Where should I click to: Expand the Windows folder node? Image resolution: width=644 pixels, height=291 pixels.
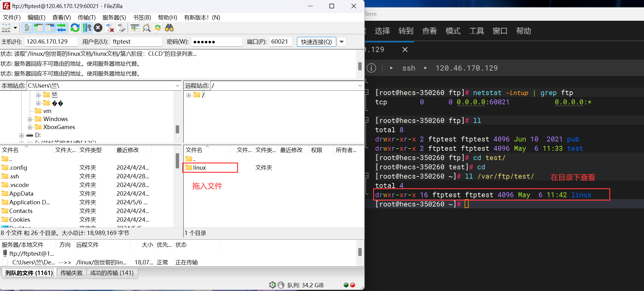(30, 119)
